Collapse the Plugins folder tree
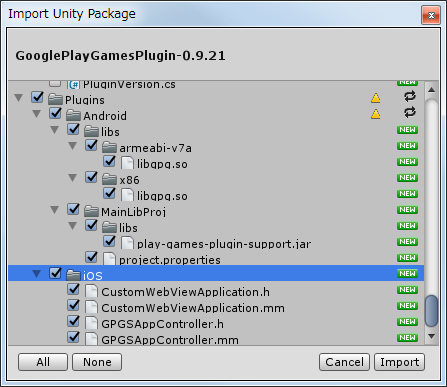Image resolution: width=447 pixels, height=387 pixels. pos(19,98)
